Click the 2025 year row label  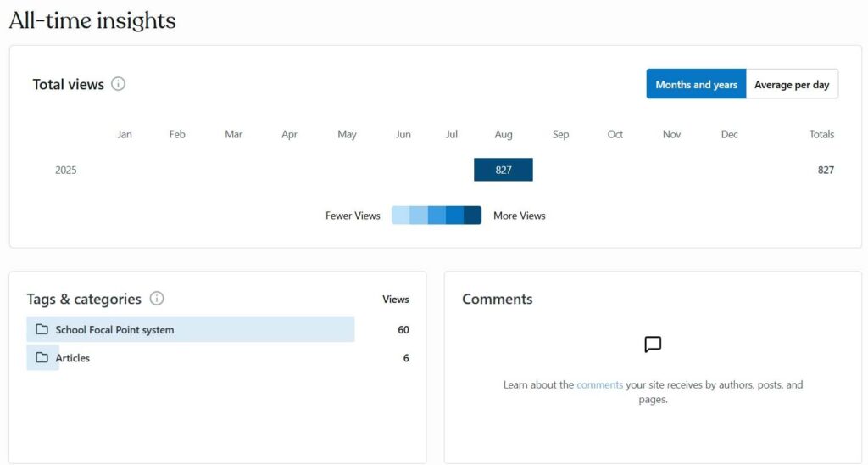(x=66, y=170)
